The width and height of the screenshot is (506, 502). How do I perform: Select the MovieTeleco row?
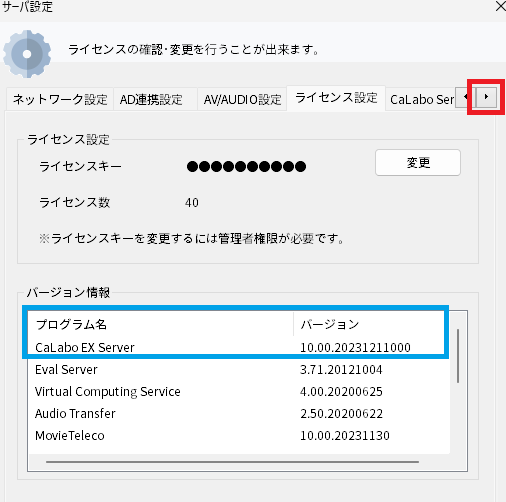pyautogui.click(x=239, y=435)
